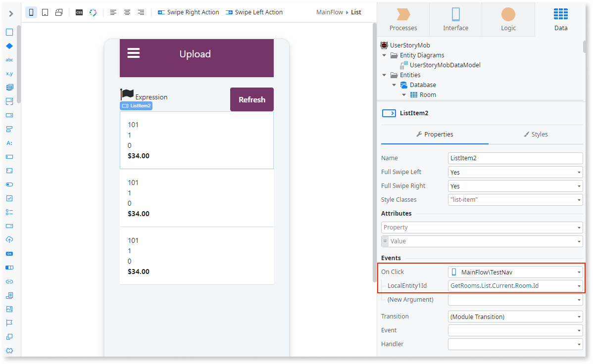Screen dimensions: 593x364
Task: Switch to the Logic tab
Action: (x=508, y=20)
